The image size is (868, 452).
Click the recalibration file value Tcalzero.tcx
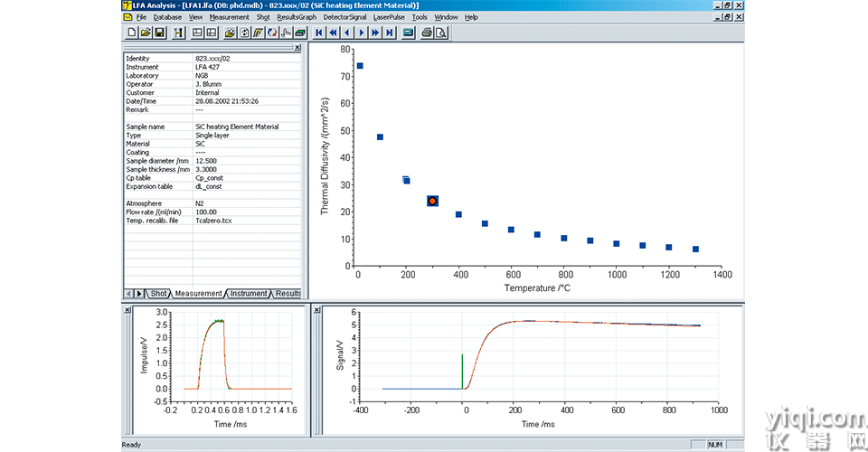pos(213,221)
